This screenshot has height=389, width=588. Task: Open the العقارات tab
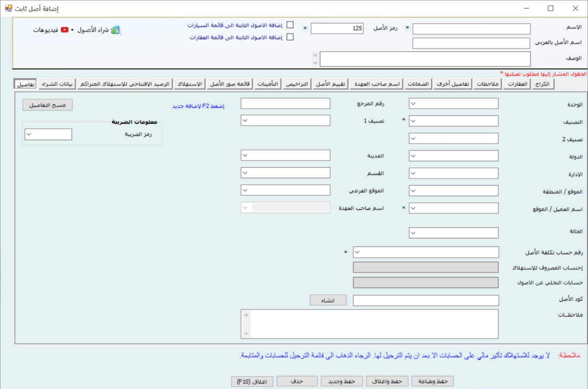tap(518, 84)
